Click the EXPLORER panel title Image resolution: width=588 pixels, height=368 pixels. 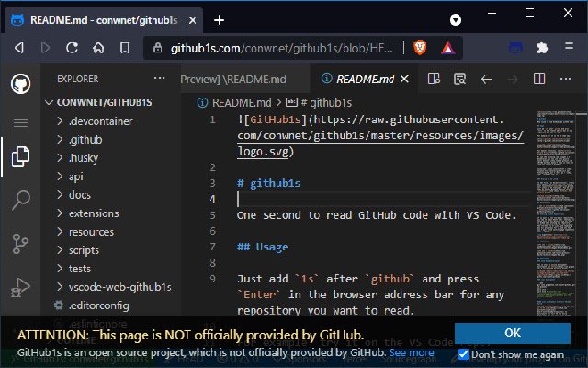[77, 78]
